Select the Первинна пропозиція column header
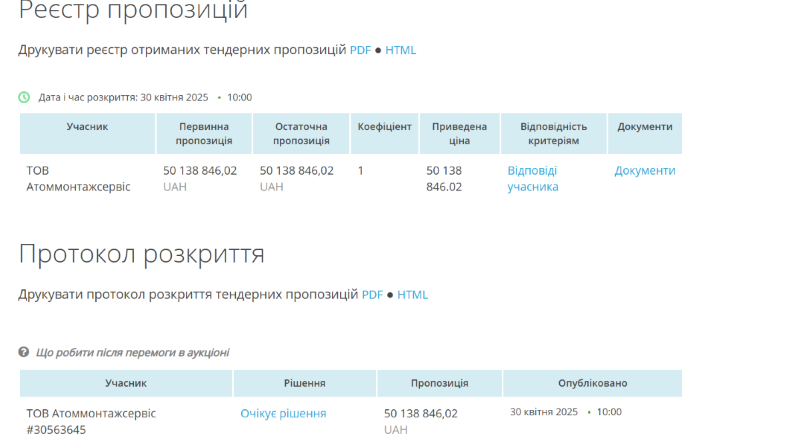 tap(204, 134)
